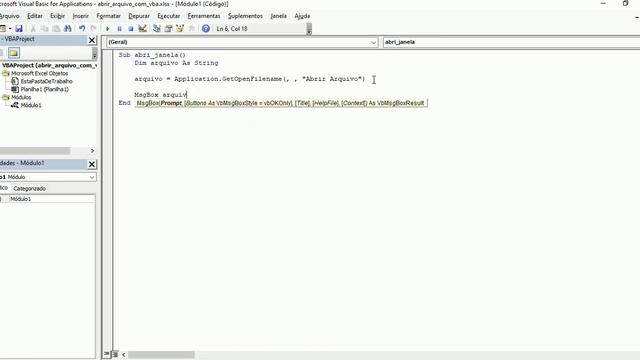Click the Break (pause) toolbar icon
This screenshot has width=640, height=360.
click(119, 29)
